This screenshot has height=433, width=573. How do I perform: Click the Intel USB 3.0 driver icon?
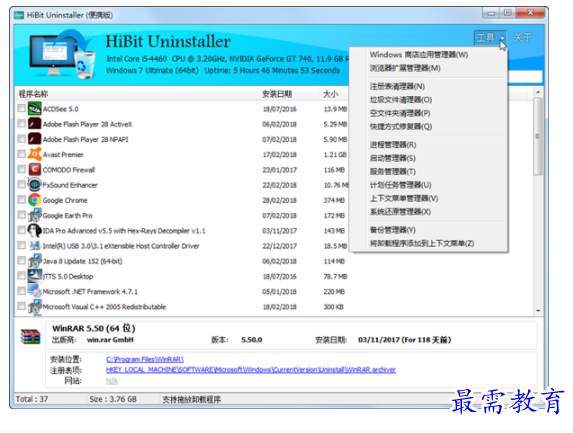click(35, 246)
